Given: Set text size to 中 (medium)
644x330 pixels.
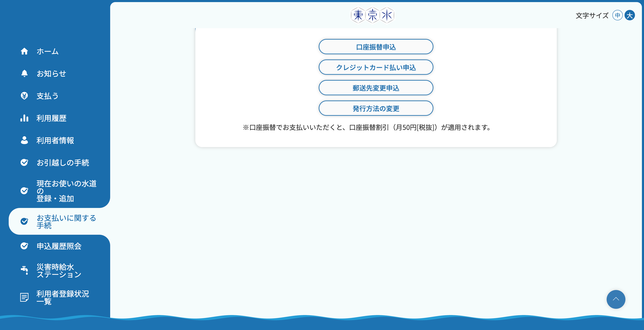Looking at the screenshot, I should tap(617, 15).
